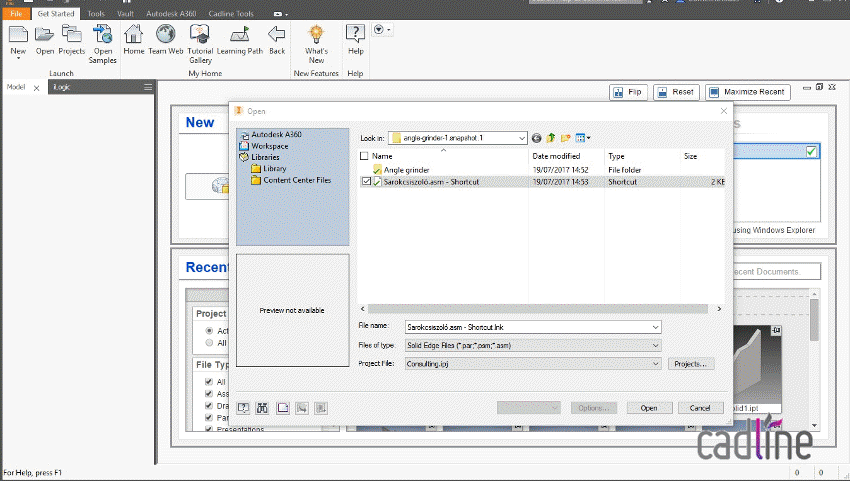The image size is (850, 481).
Task: Toggle All file types checkbox
Action: 209,382
